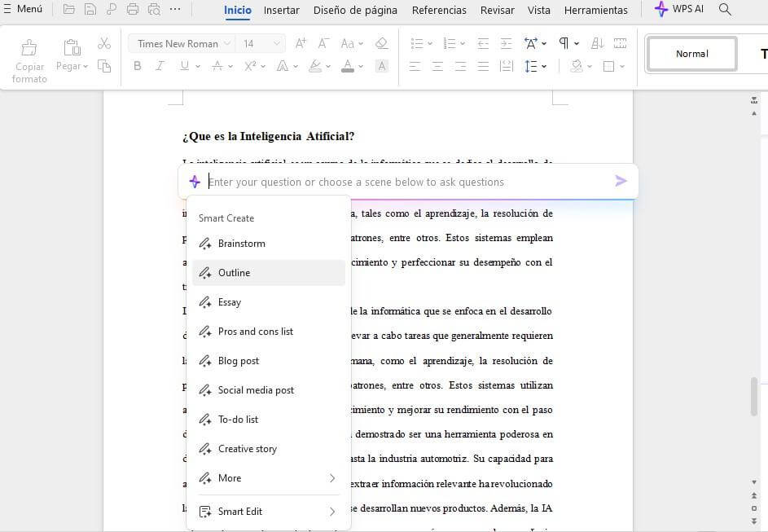Switch to the Insertar tab
This screenshot has width=768, height=532.
[x=282, y=11]
